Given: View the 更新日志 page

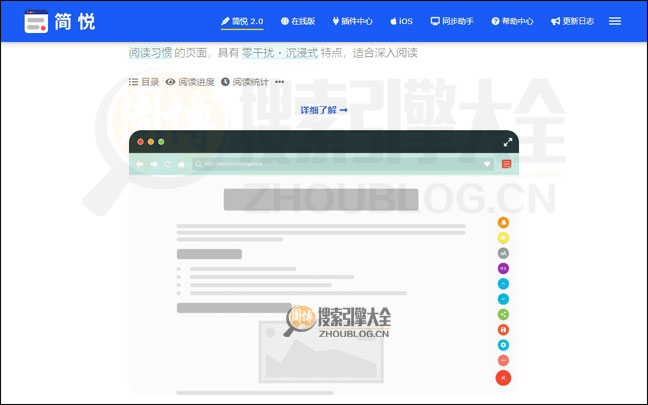Looking at the screenshot, I should click(x=572, y=21).
